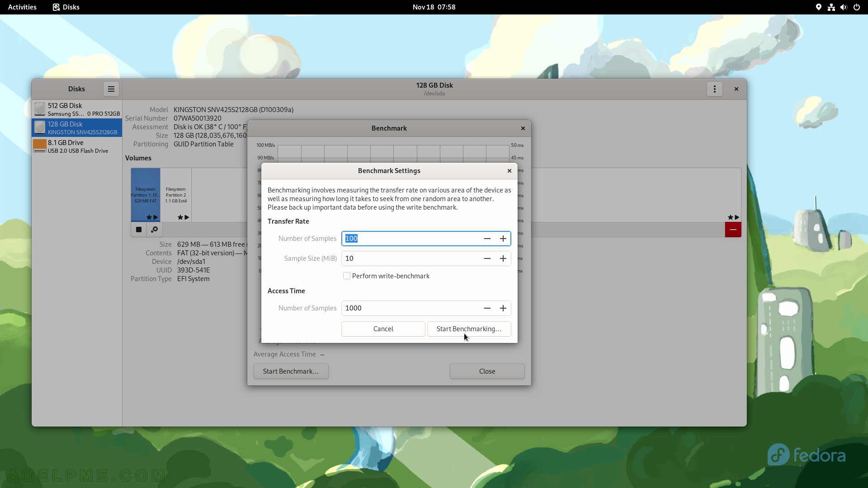Open partition options gear icon
The image size is (868, 488).
155,230
